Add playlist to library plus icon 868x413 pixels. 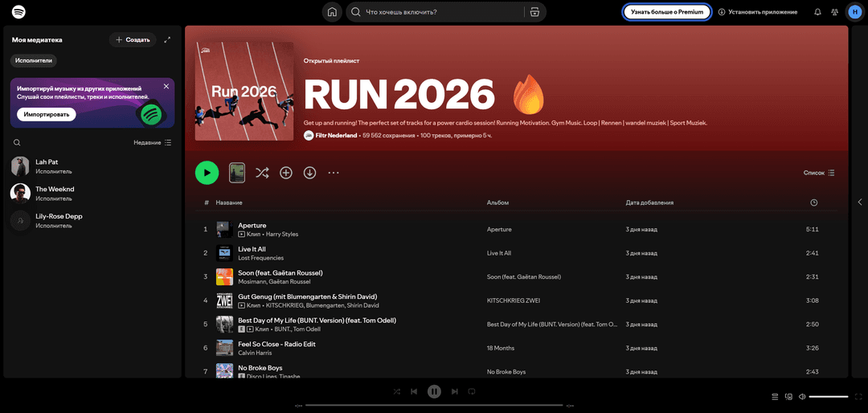(x=285, y=173)
